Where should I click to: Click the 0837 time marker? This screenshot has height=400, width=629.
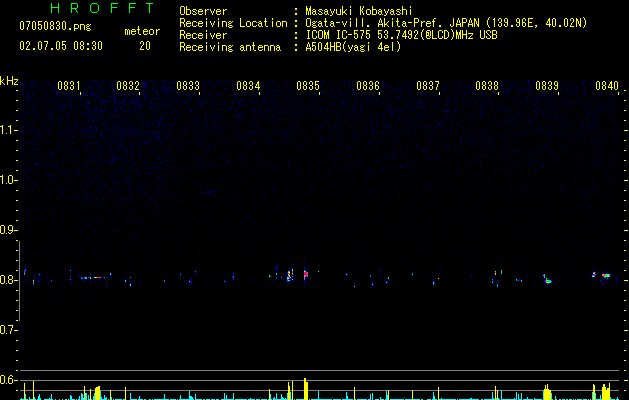(x=428, y=85)
